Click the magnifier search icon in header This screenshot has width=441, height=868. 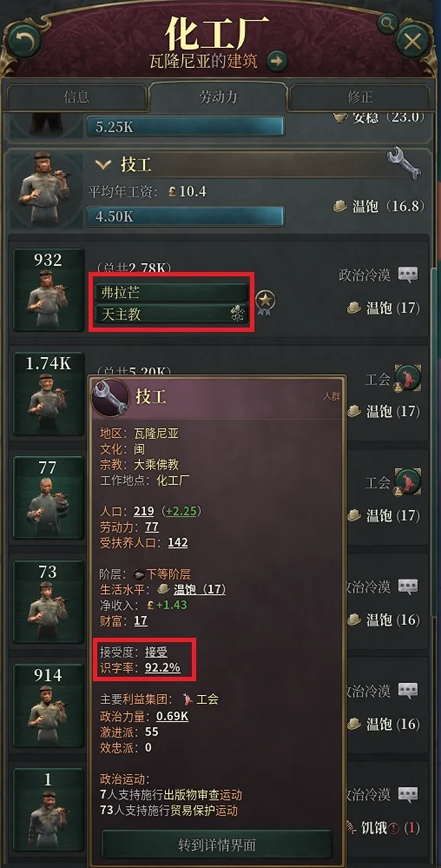point(388,23)
